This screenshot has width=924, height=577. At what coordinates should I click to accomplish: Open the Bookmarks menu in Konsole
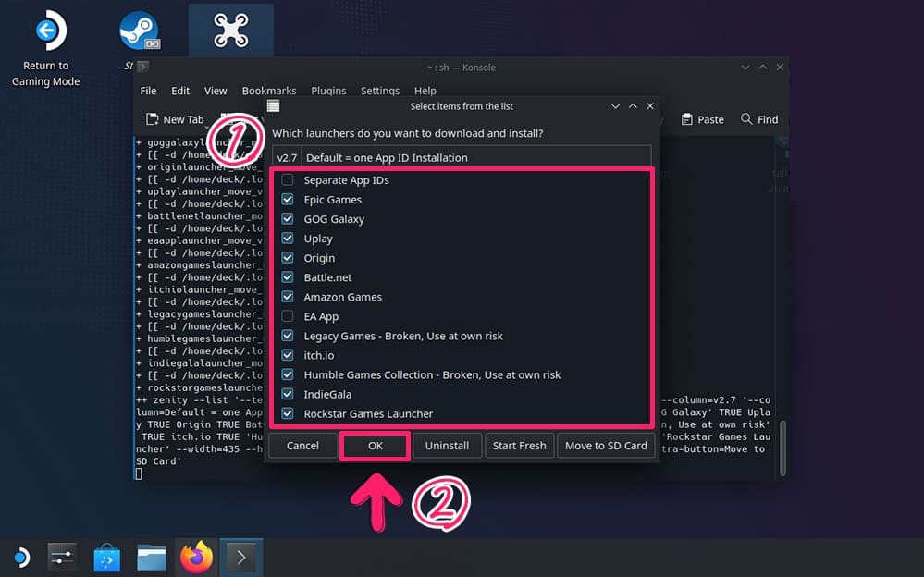(269, 91)
